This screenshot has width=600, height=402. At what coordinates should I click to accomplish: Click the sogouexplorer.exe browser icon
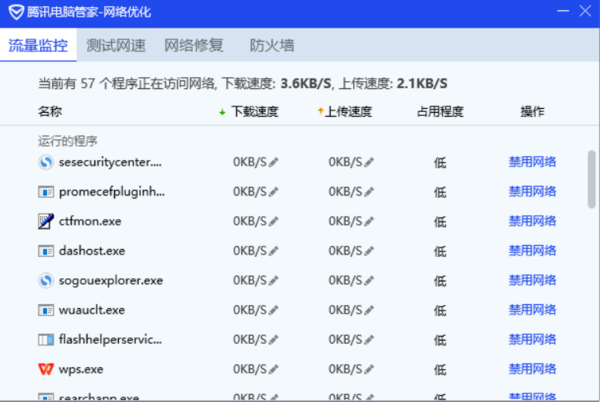46,281
